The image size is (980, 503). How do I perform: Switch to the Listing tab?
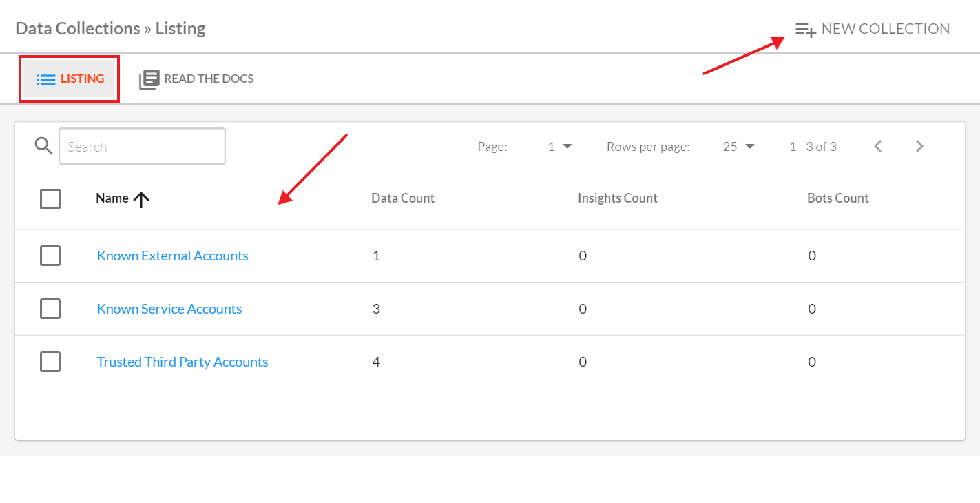(70, 79)
